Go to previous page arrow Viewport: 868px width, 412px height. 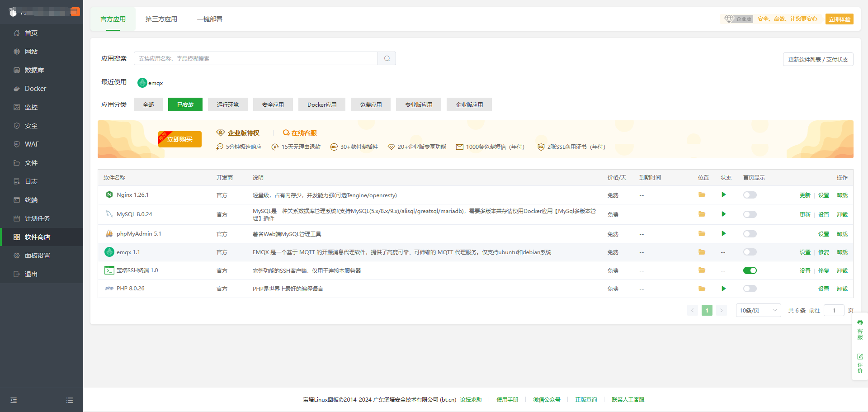tap(692, 310)
